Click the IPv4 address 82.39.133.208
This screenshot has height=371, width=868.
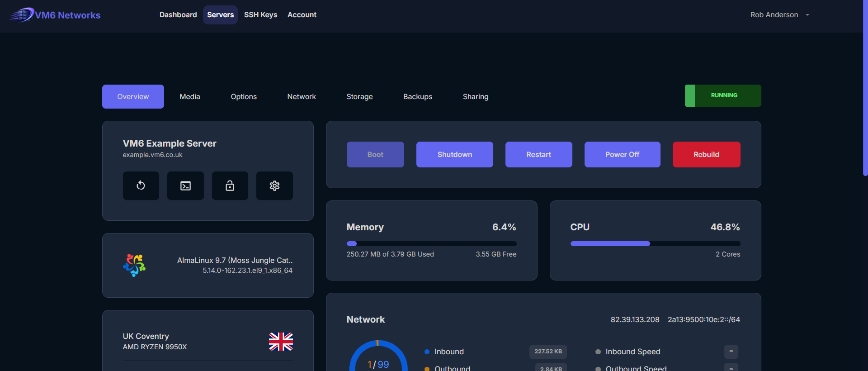[635, 319]
